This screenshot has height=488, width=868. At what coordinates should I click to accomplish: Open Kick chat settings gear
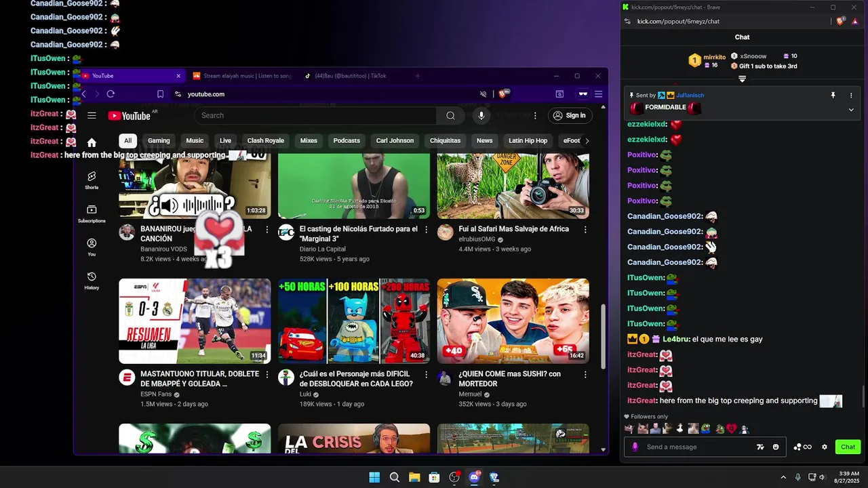[825, 447]
